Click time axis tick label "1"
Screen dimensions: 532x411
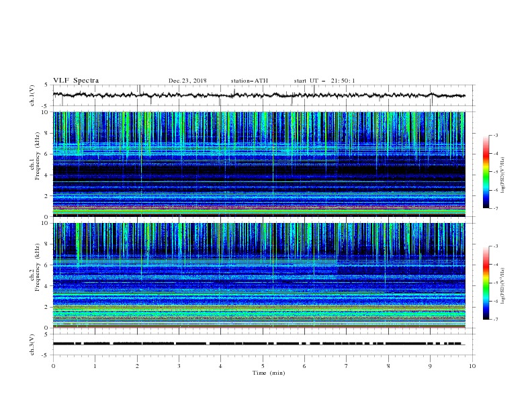(95, 366)
